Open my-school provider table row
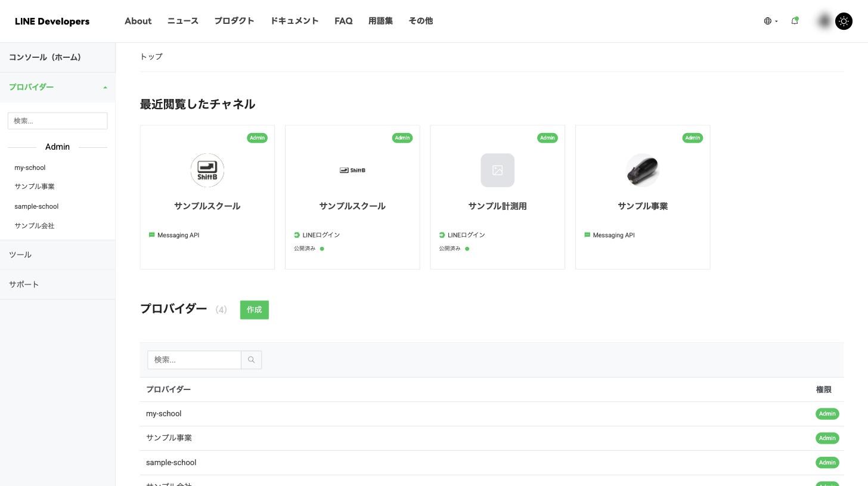The width and height of the screenshot is (868, 486). (492, 414)
